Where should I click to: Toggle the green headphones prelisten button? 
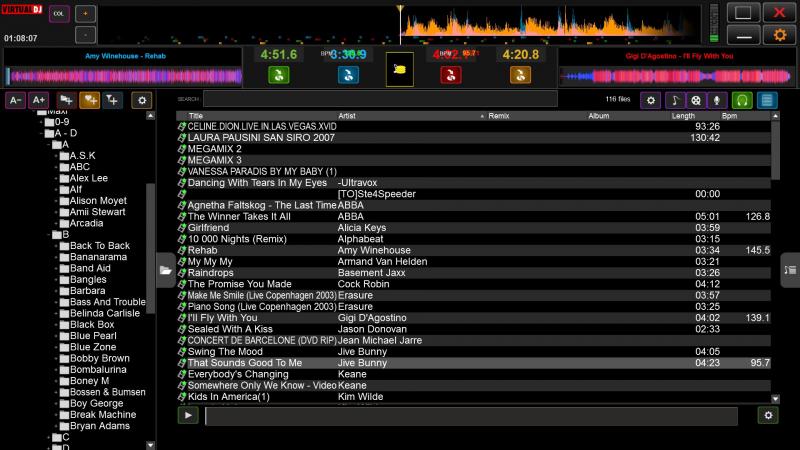pyautogui.click(x=742, y=100)
